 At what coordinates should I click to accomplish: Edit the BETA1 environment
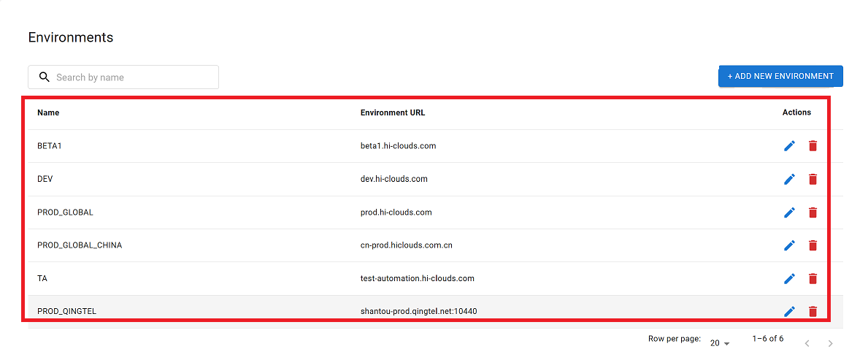789,146
